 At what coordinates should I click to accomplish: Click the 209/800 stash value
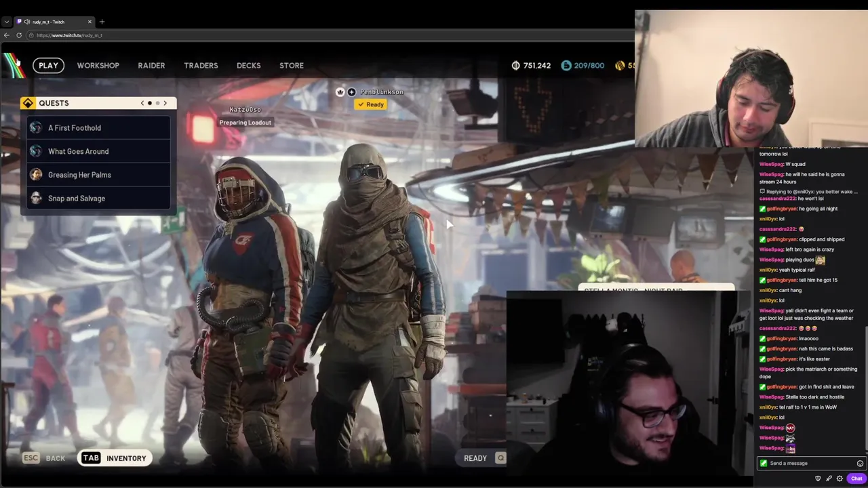[589, 66]
